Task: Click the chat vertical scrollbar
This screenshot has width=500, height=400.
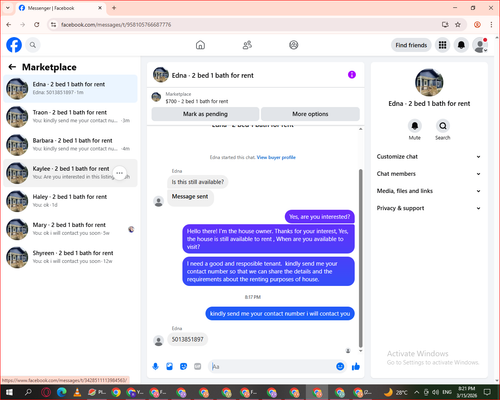Action: (360, 258)
